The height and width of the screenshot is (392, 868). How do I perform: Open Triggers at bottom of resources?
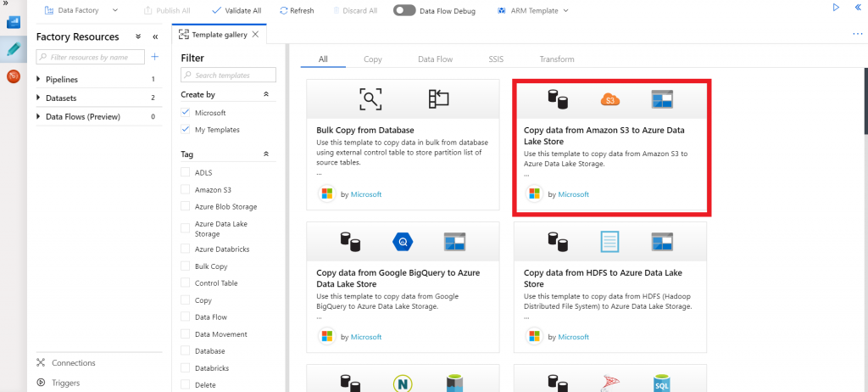coord(66,384)
